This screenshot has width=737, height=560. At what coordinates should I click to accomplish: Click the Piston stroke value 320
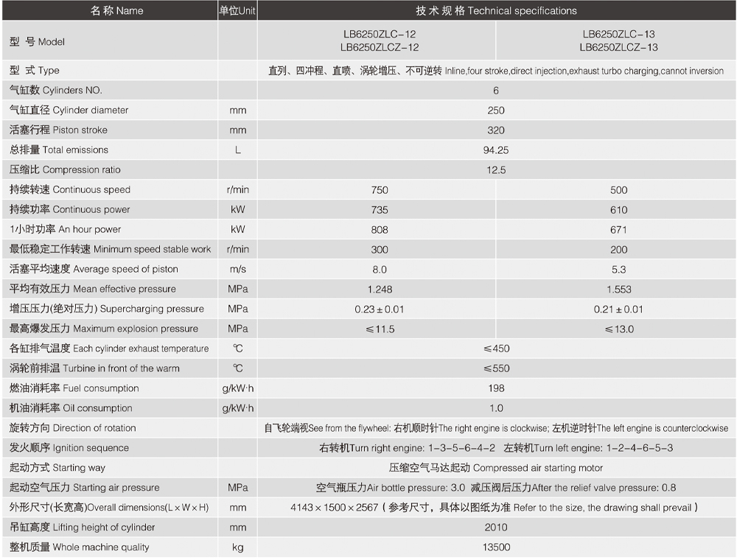(x=496, y=130)
